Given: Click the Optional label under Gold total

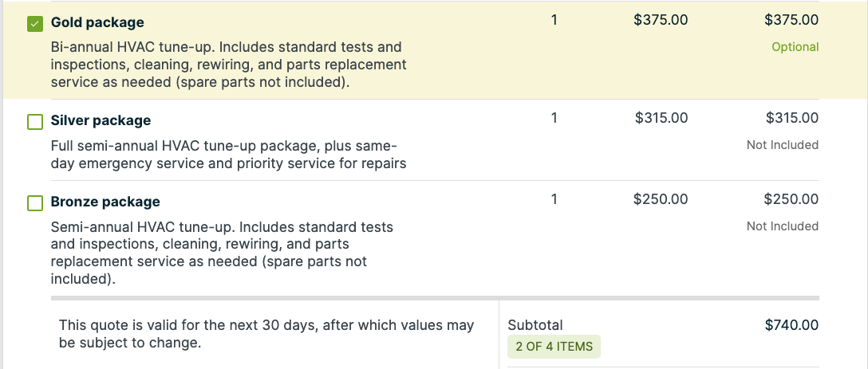Looking at the screenshot, I should pyautogui.click(x=795, y=47).
